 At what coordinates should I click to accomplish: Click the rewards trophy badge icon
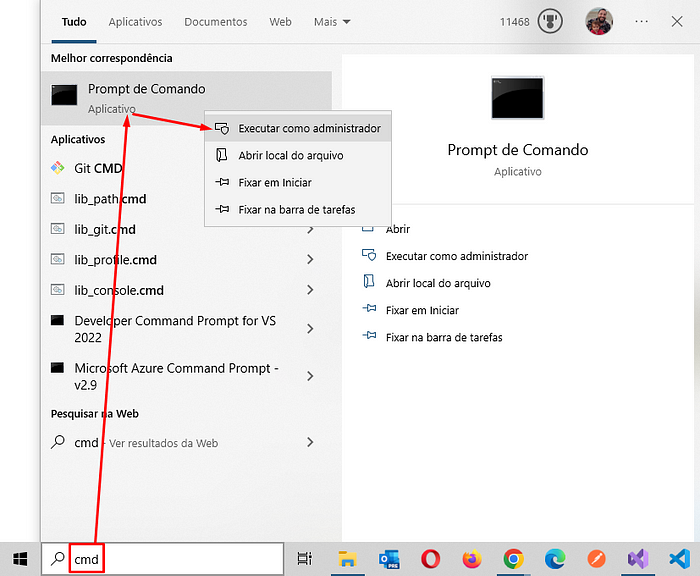(x=550, y=21)
